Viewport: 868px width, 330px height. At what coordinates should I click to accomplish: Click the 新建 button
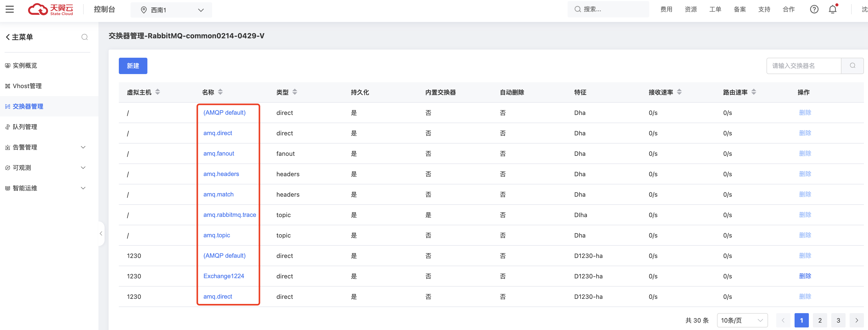(x=133, y=66)
